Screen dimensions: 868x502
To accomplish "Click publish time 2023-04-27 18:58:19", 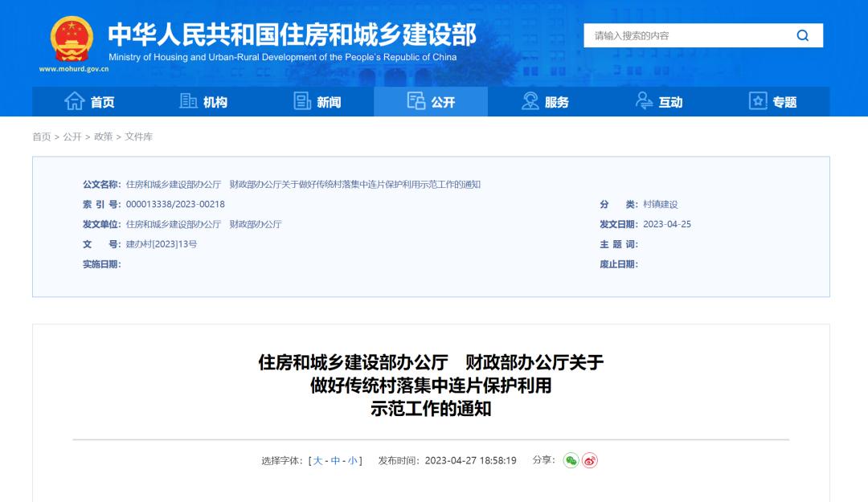I will click(x=470, y=460).
